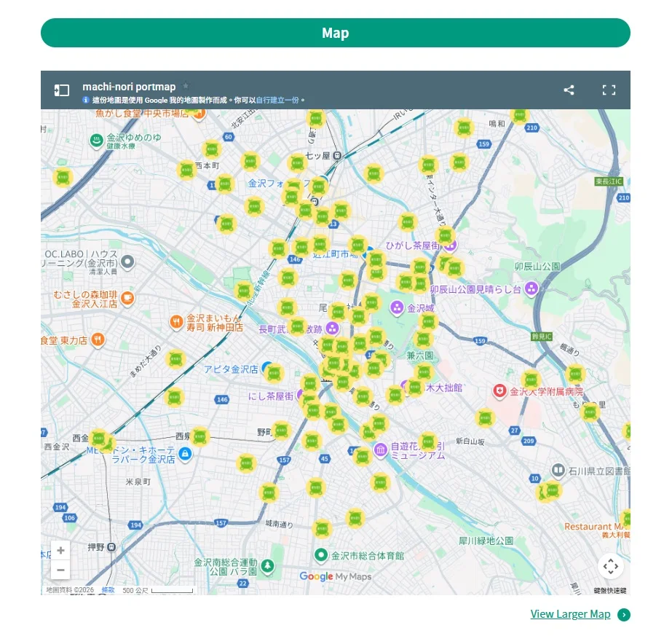The width and height of the screenshot is (672, 636).
Task: Click the share map icon
Action: pos(569,90)
